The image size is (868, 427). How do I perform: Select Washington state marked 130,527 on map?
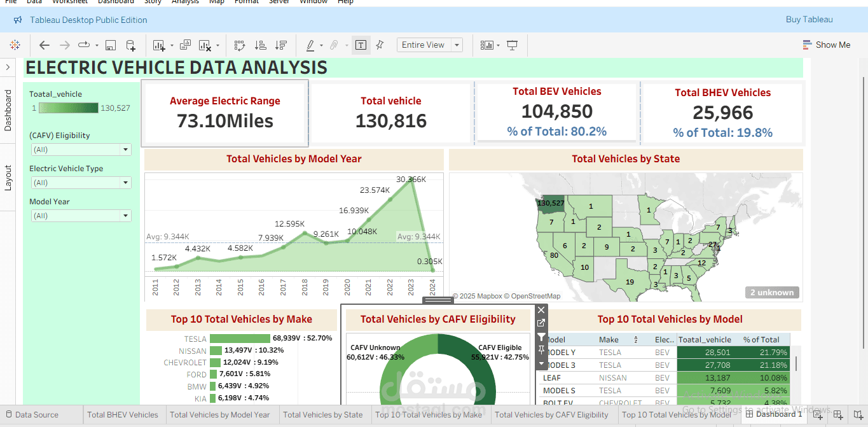[551, 203]
